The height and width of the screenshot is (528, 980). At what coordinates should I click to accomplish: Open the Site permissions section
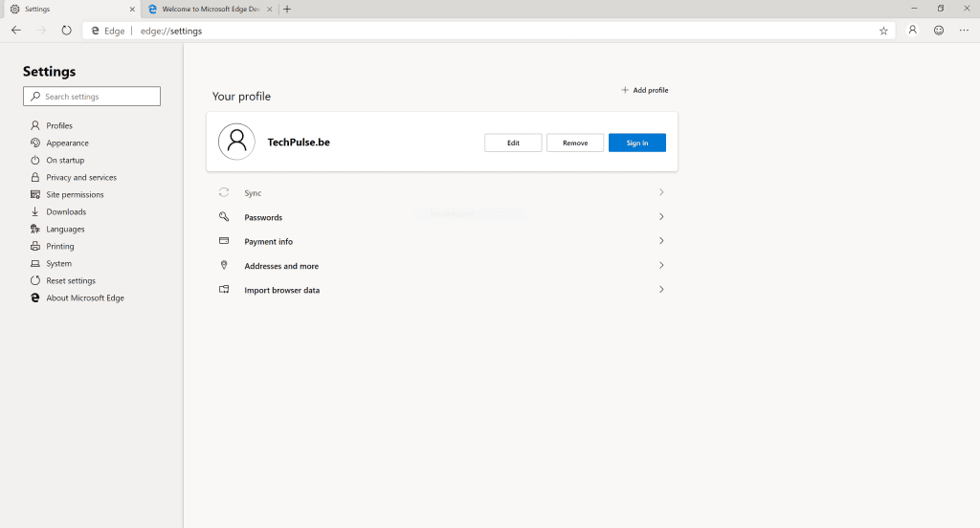pos(75,195)
